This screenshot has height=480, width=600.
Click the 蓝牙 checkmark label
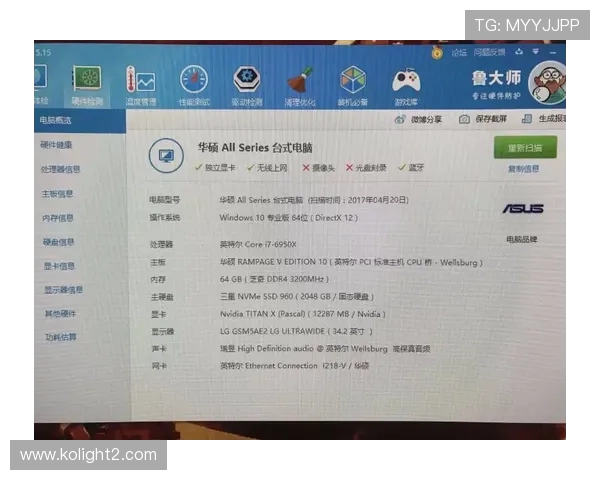411,167
